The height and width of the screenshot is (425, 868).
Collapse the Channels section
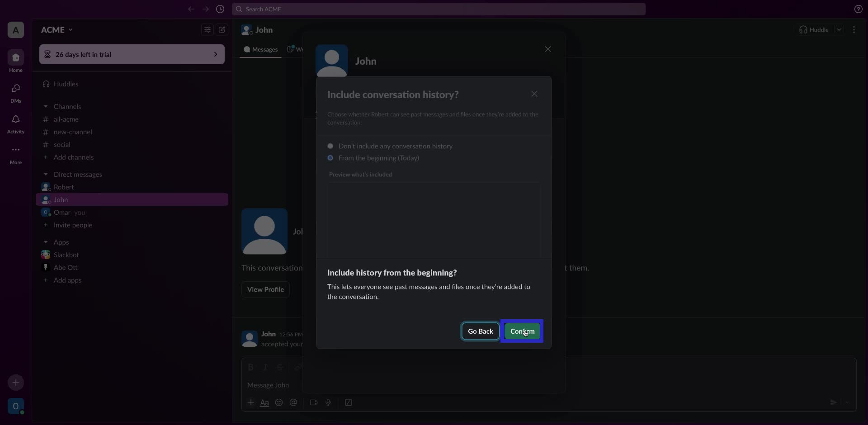tap(46, 106)
